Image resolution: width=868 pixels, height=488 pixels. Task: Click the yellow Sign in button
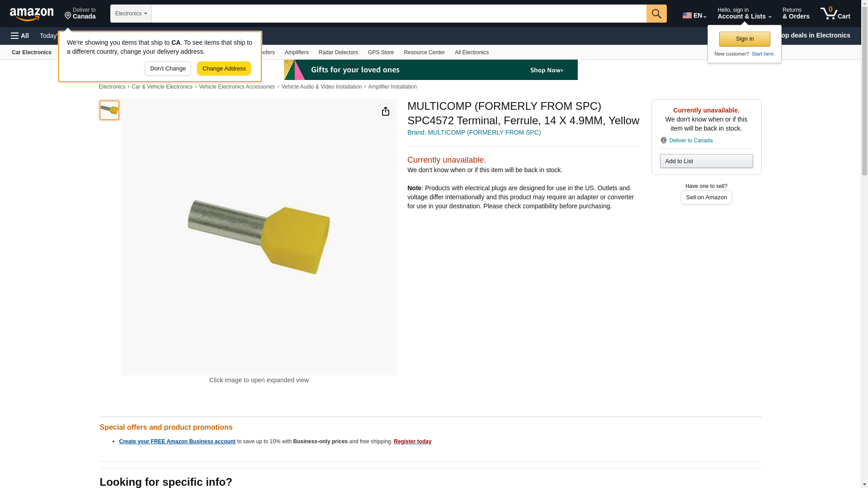[745, 39]
